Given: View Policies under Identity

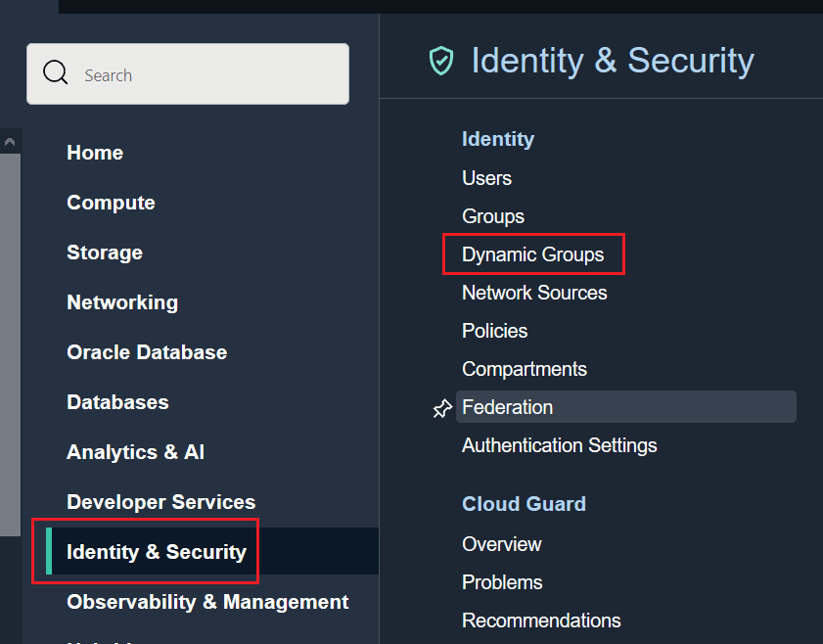Looking at the screenshot, I should pyautogui.click(x=494, y=330).
